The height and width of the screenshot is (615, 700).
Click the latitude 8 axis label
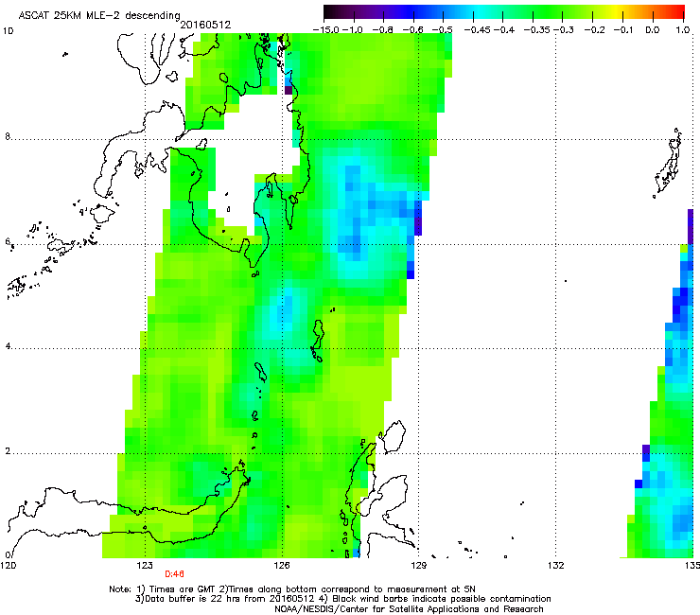[x=8, y=136]
